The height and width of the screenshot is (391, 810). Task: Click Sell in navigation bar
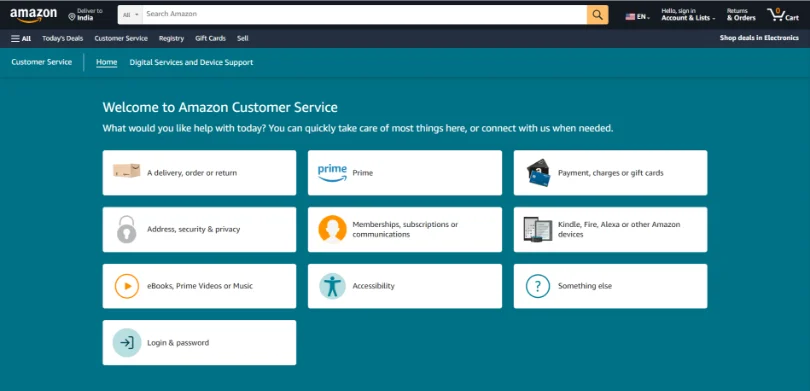pos(242,38)
